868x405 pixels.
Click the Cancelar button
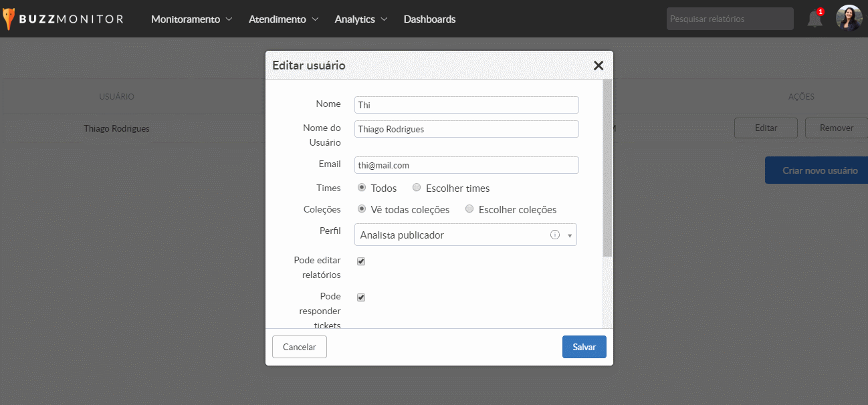[299, 348]
